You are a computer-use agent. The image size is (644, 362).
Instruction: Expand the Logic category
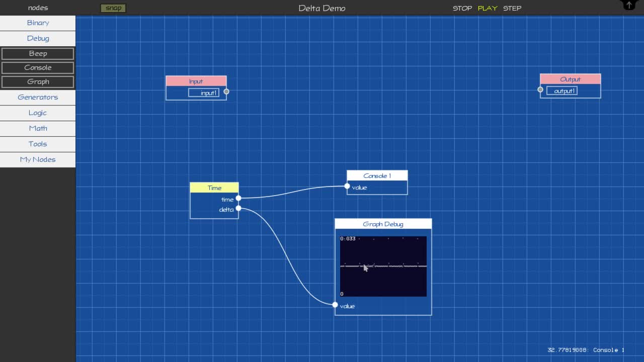coord(38,113)
